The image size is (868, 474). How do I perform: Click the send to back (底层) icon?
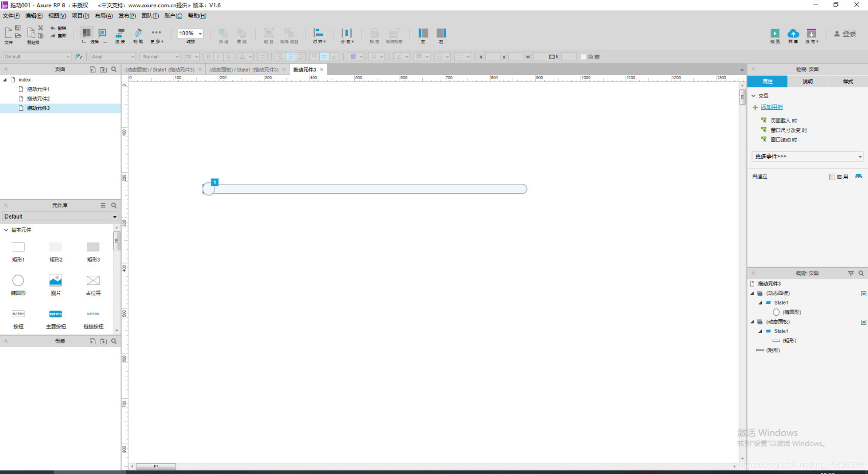pyautogui.click(x=242, y=33)
